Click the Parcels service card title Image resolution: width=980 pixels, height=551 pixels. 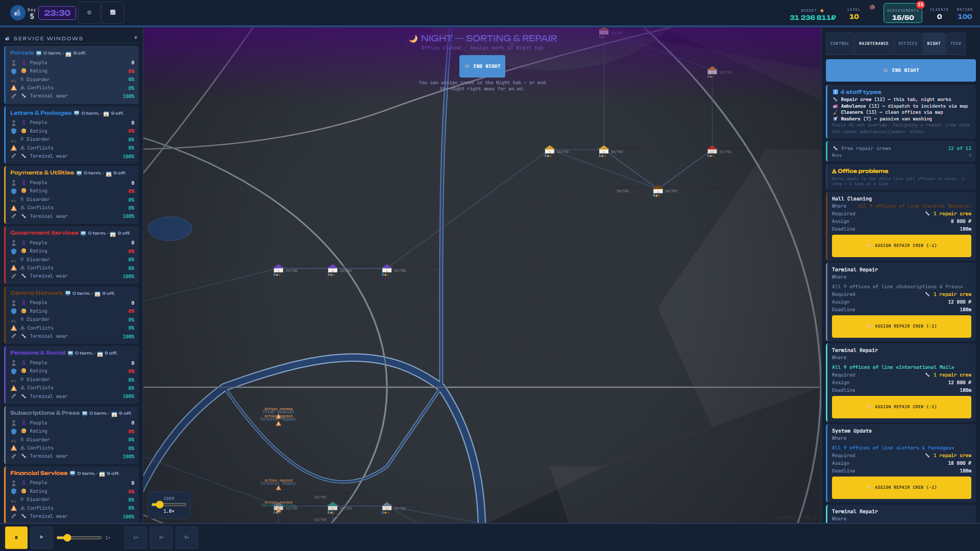[22, 53]
